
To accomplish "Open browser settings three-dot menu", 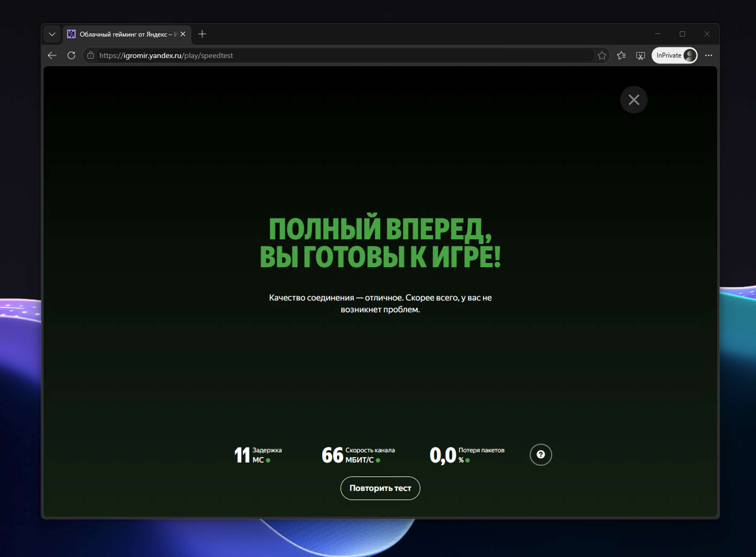I will pyautogui.click(x=709, y=56).
